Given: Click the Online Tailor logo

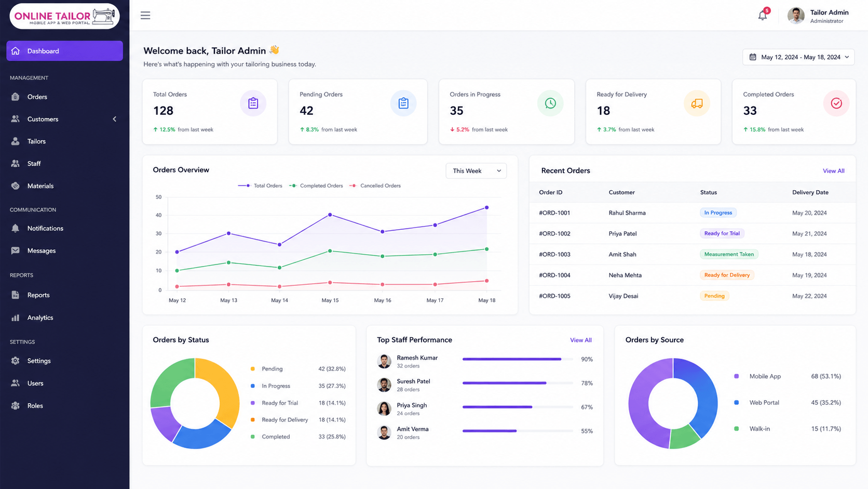Looking at the screenshot, I should click(65, 16).
